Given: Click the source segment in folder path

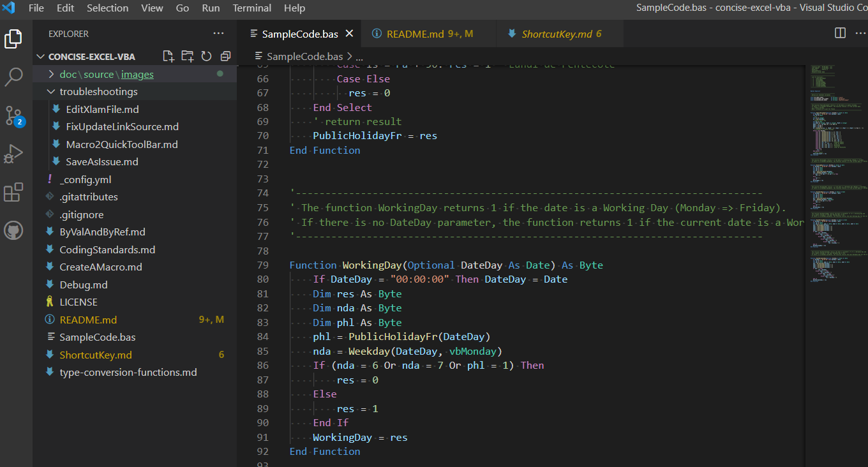Looking at the screenshot, I should 98,74.
